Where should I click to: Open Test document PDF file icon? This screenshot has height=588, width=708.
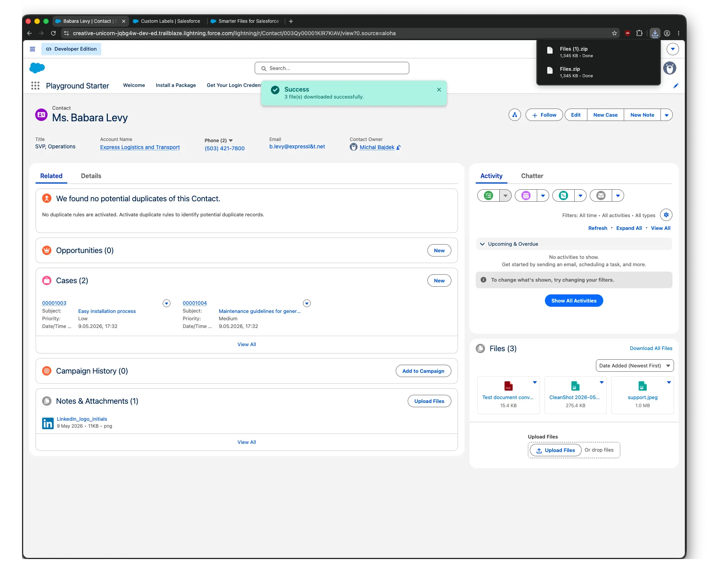pos(508,386)
